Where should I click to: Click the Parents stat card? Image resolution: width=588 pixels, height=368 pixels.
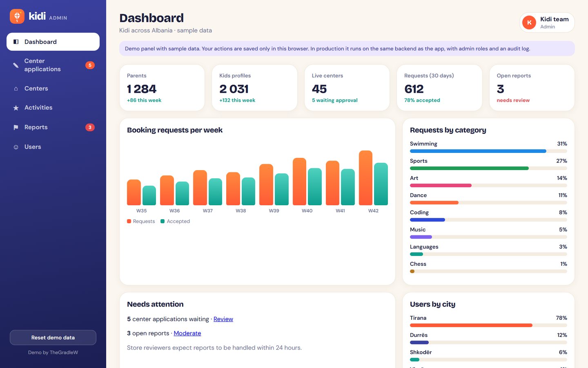(x=162, y=88)
